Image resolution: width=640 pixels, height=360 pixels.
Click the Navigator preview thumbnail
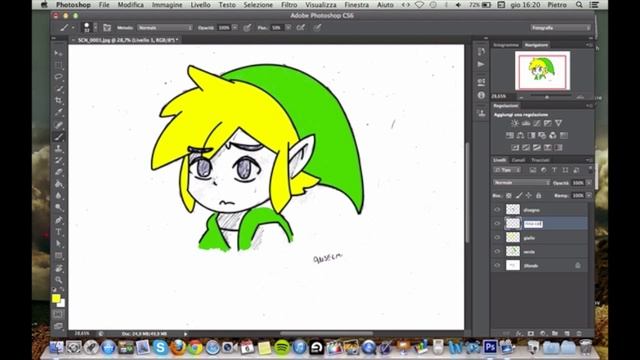(542, 71)
